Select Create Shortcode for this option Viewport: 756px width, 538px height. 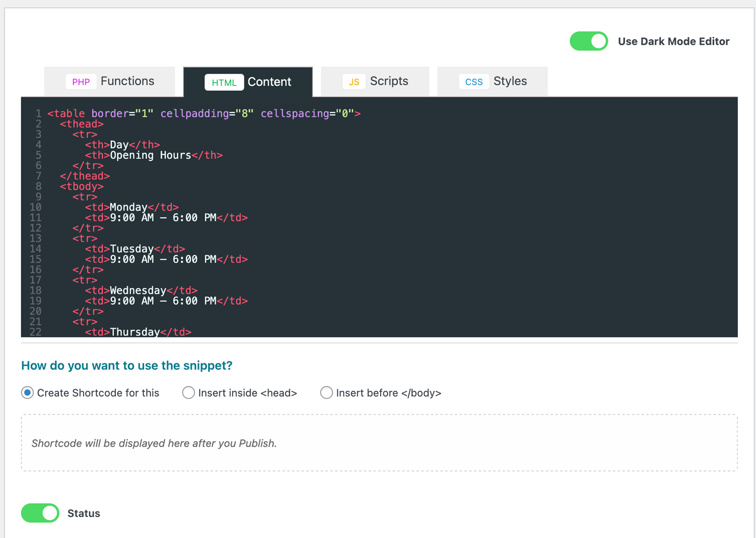pyautogui.click(x=27, y=393)
